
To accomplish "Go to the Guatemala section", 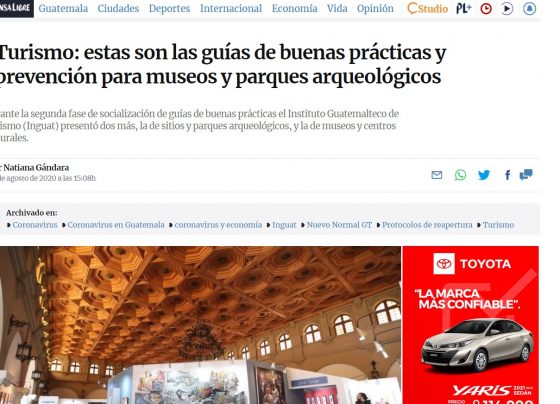I will 63,8.
